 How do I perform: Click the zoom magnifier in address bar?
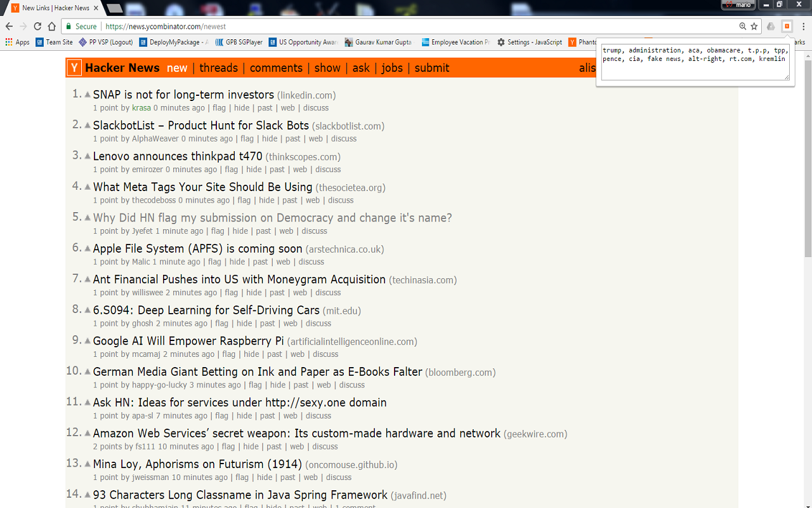(742, 27)
